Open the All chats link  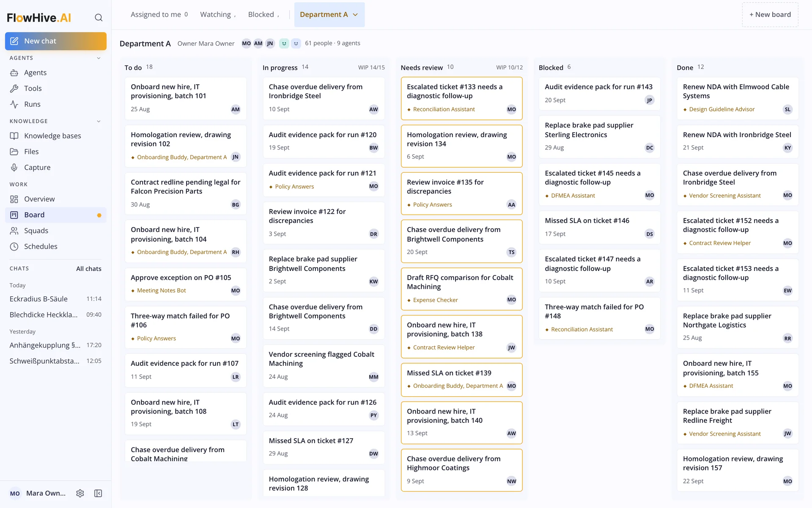89,269
